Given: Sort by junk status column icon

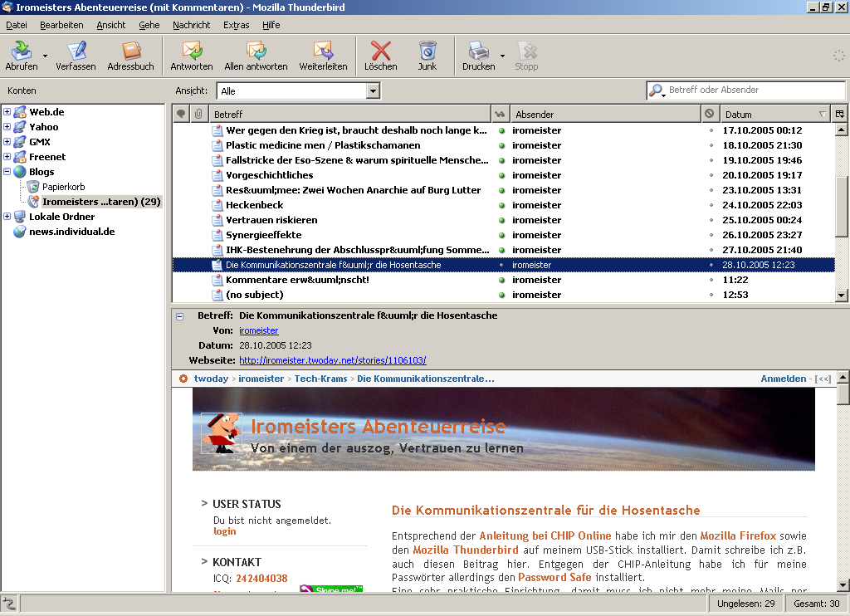Looking at the screenshot, I should pos(709,114).
